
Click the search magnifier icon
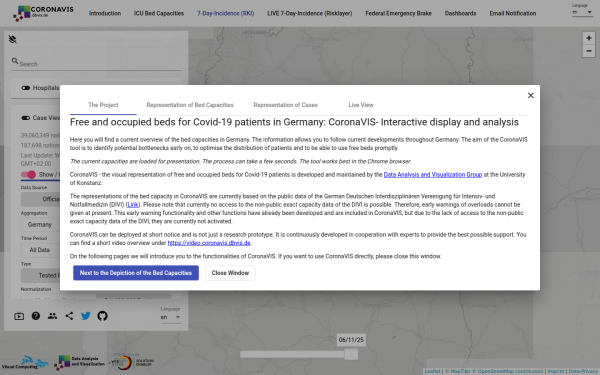click(15, 61)
